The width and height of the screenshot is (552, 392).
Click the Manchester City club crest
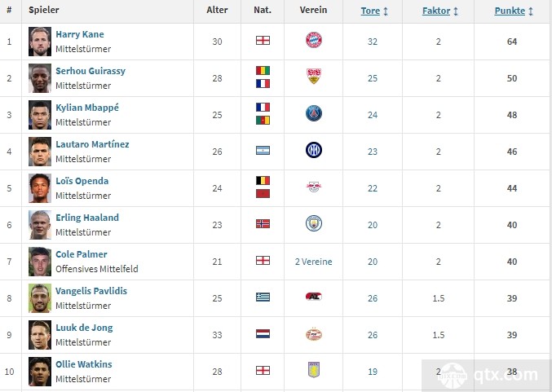[314, 224]
